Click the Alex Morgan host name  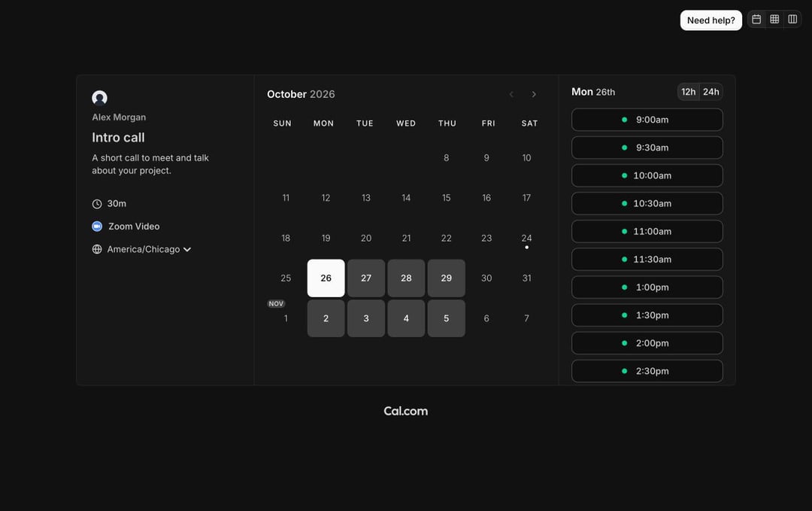[x=119, y=117]
